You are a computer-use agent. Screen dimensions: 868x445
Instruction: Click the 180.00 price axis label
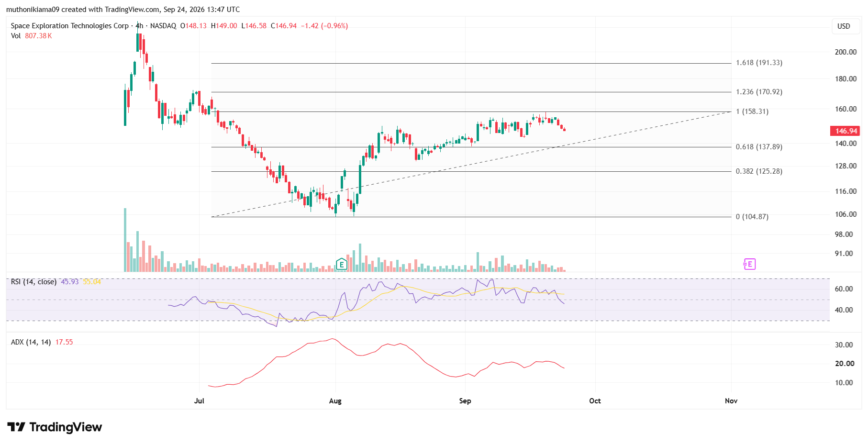[x=846, y=79]
